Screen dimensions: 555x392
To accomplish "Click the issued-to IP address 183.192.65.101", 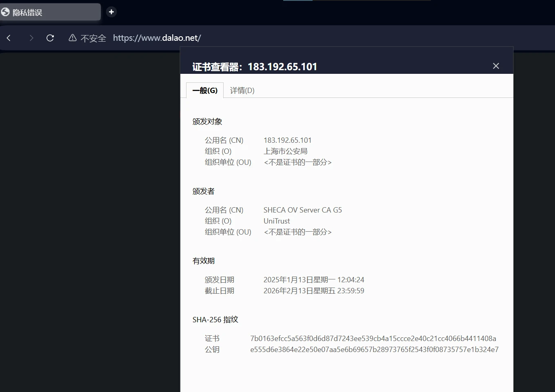I will click(x=287, y=140).
